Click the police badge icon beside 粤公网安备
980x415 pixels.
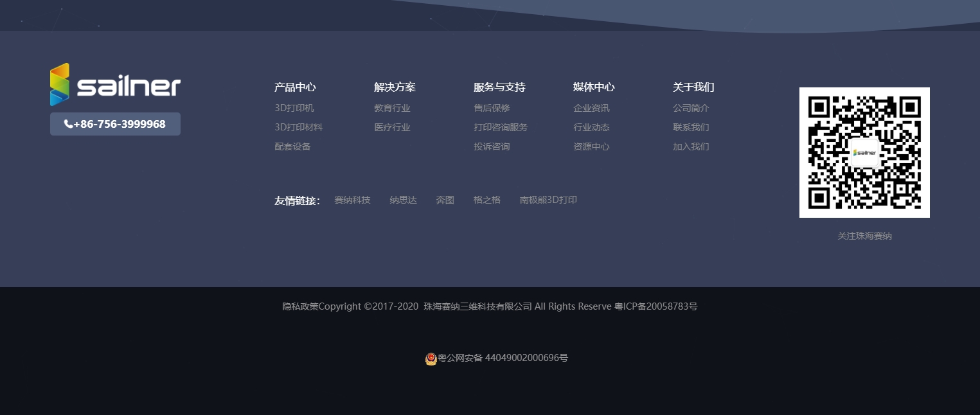431,358
